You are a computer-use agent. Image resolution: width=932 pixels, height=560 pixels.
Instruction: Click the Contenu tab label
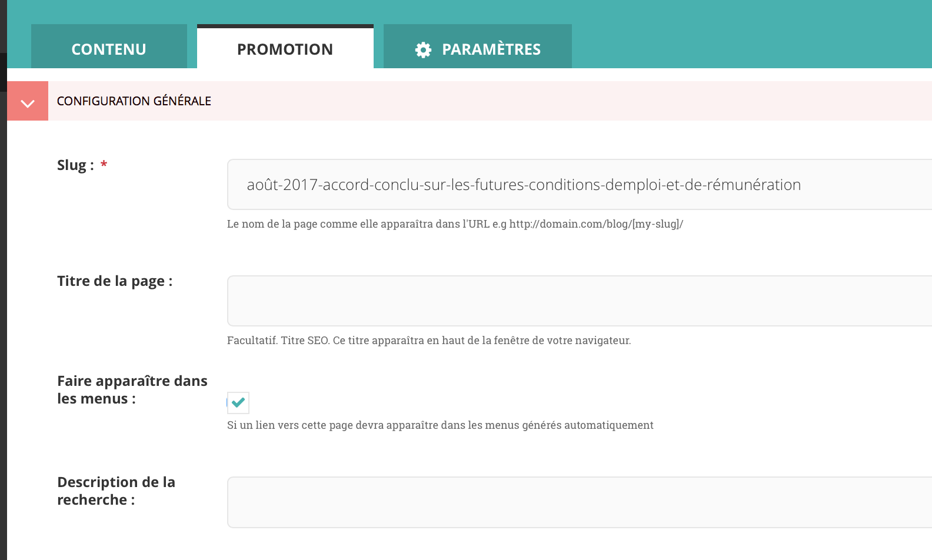click(109, 49)
